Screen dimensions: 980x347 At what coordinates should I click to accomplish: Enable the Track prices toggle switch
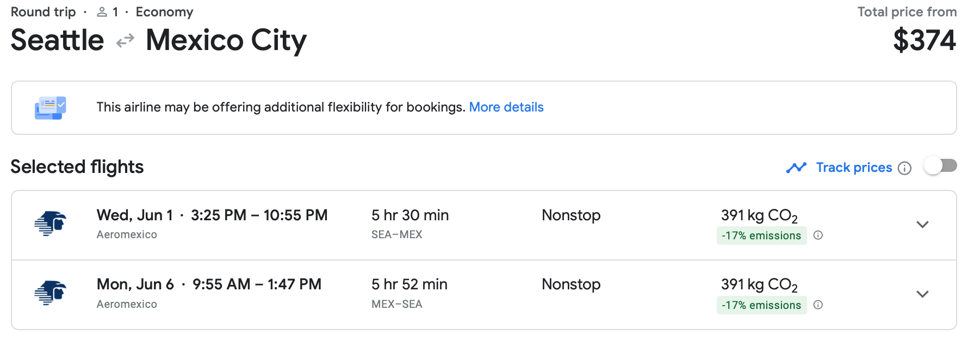click(940, 166)
